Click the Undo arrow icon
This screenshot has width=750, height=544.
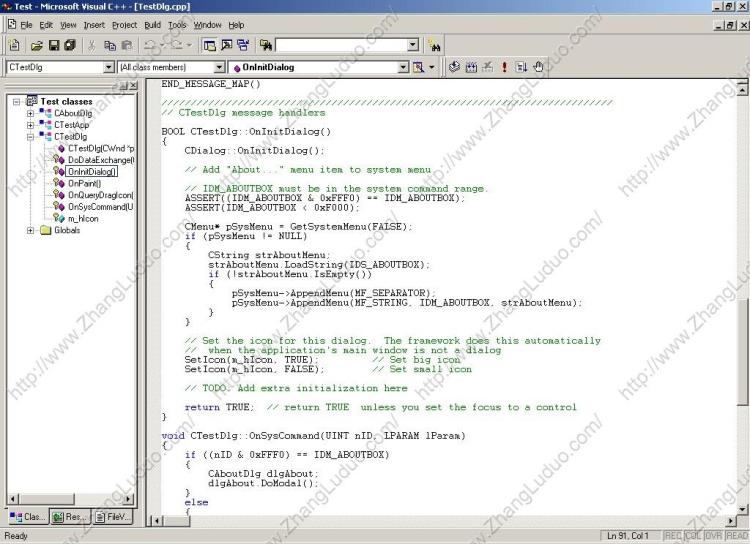point(150,45)
